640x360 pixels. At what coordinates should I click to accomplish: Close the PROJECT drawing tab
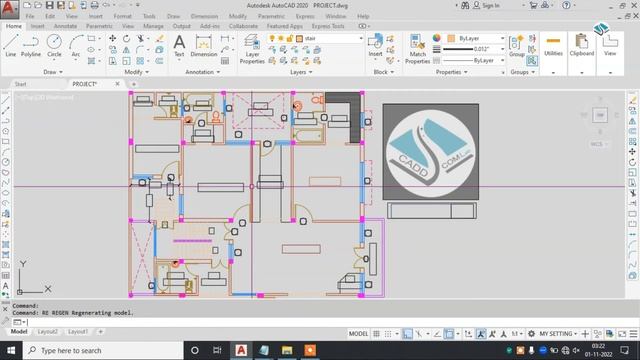[118, 84]
